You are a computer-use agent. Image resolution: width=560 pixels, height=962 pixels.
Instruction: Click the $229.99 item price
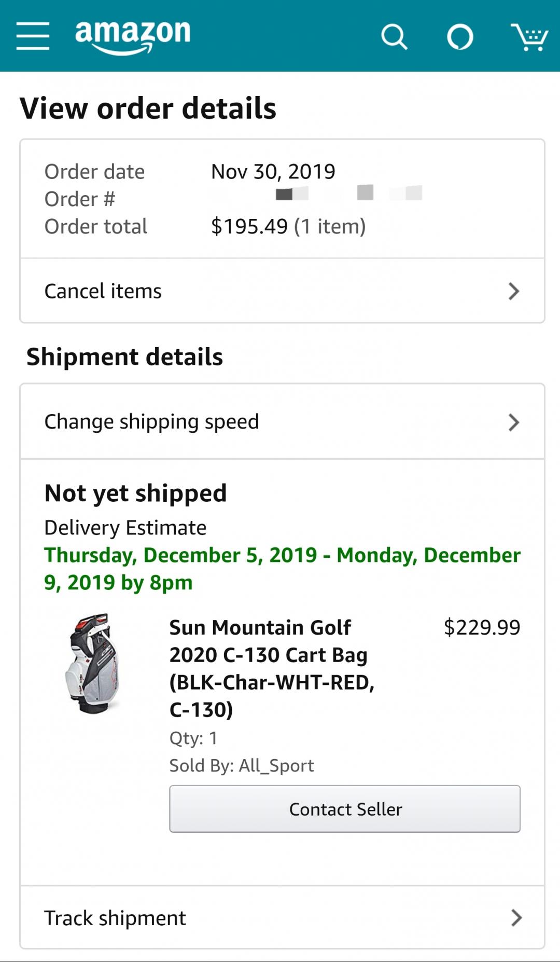click(x=482, y=627)
